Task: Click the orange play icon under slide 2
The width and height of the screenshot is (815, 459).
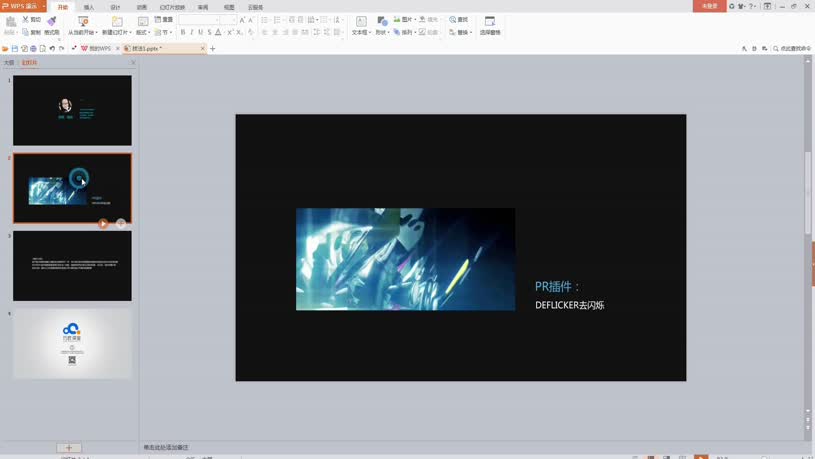Action: pyautogui.click(x=103, y=224)
